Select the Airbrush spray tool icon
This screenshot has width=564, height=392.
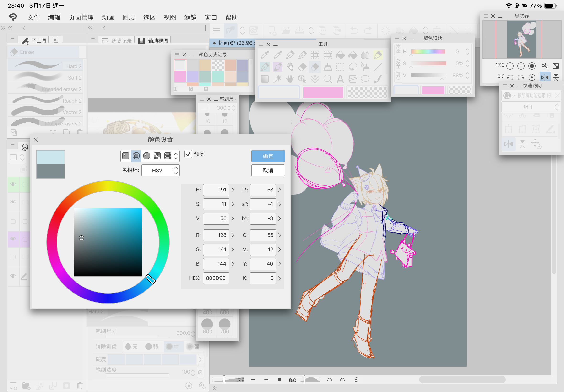point(365,67)
